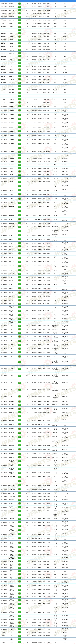Screen dimensions: 76x644
Task: Select the G4EA engine code cell
Action: (65, 46)
